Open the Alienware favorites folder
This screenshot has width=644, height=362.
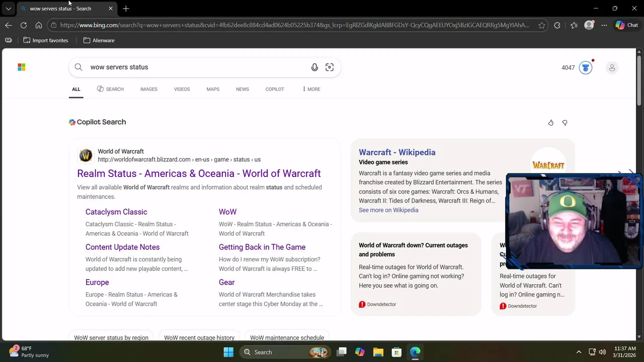coord(99,40)
